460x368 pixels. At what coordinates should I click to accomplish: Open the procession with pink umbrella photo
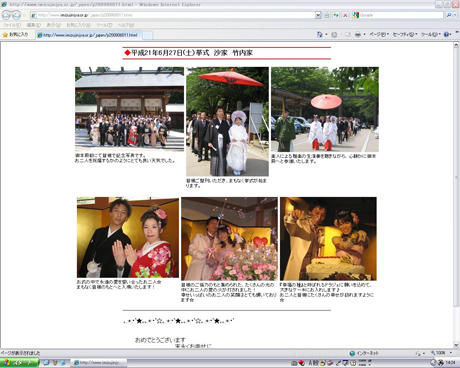[325, 109]
